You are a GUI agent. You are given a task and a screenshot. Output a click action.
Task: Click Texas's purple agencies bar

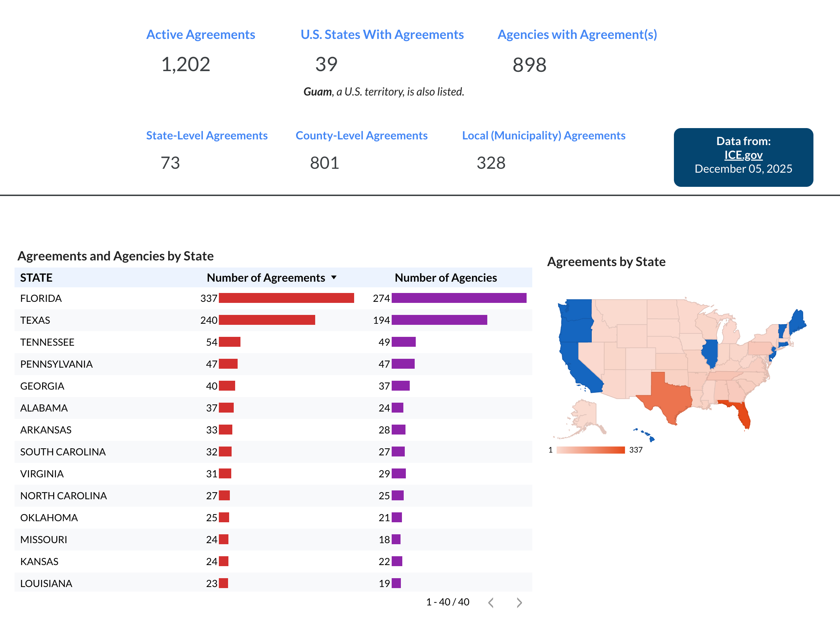[439, 320]
